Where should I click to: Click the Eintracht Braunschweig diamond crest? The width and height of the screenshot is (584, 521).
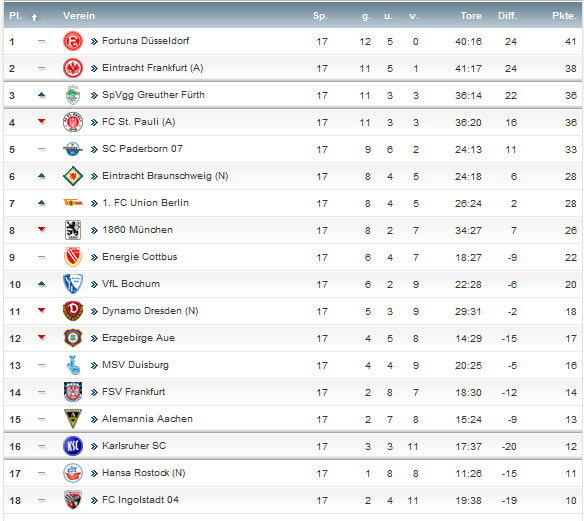pos(73,176)
